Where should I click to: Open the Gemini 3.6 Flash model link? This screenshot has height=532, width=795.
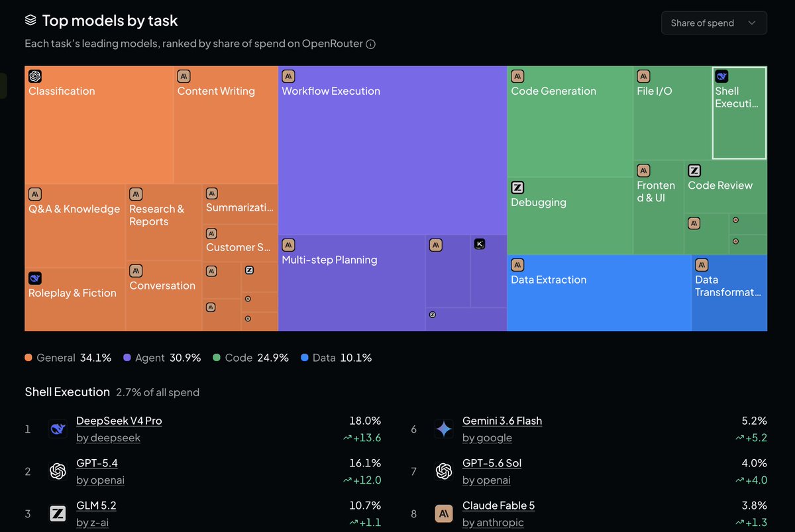coord(502,421)
